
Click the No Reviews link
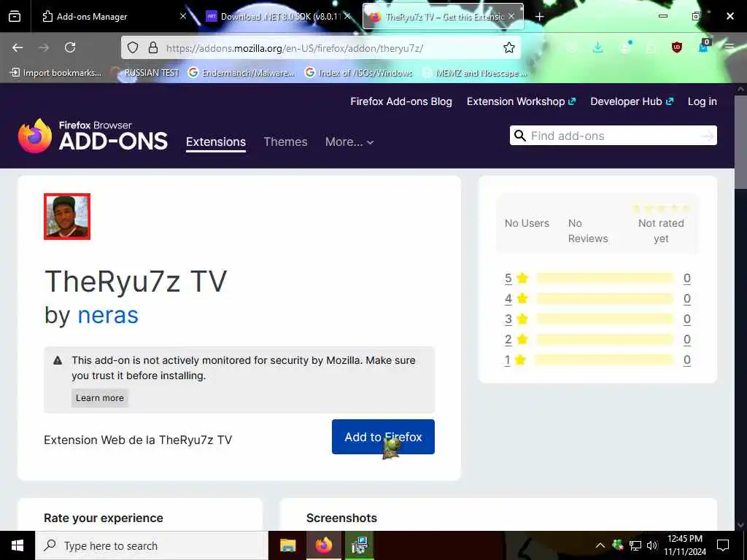[x=588, y=231]
